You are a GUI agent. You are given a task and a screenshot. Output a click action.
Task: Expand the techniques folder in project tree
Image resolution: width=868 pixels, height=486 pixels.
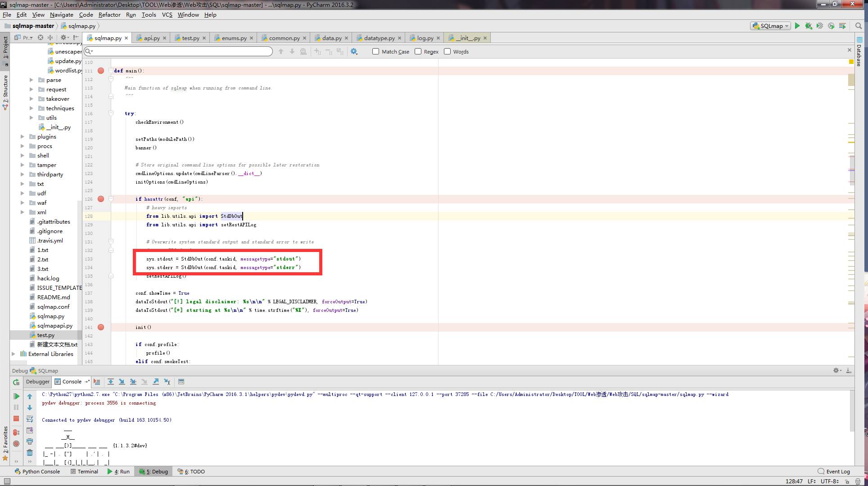pyautogui.click(x=31, y=108)
